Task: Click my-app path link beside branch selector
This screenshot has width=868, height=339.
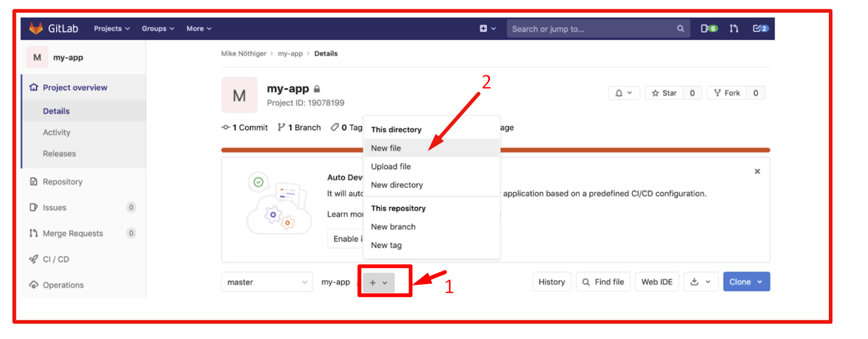Action: point(336,282)
